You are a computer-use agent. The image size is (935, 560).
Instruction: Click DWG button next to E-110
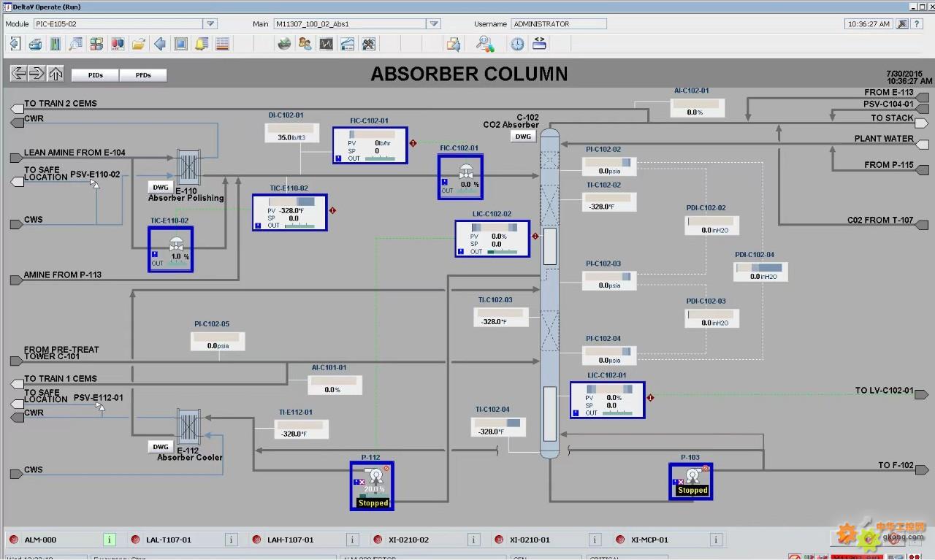tap(160, 188)
